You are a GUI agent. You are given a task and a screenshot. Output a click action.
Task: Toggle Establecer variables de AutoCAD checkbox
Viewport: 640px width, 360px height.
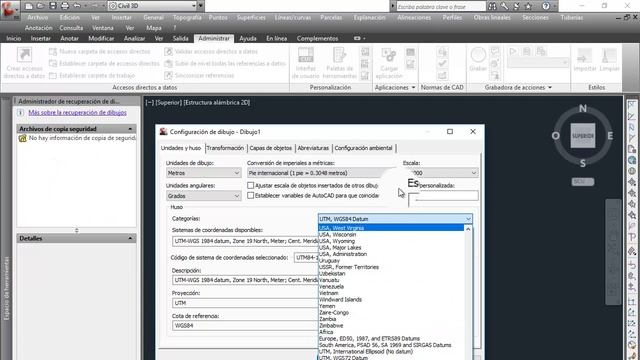[251, 196]
